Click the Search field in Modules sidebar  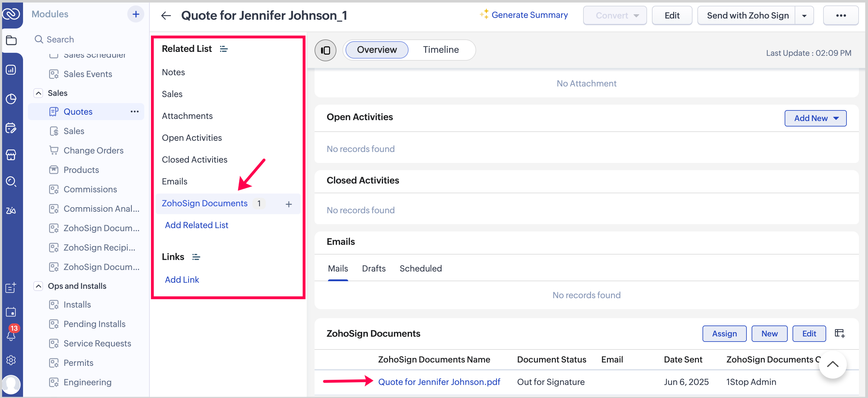pyautogui.click(x=60, y=39)
